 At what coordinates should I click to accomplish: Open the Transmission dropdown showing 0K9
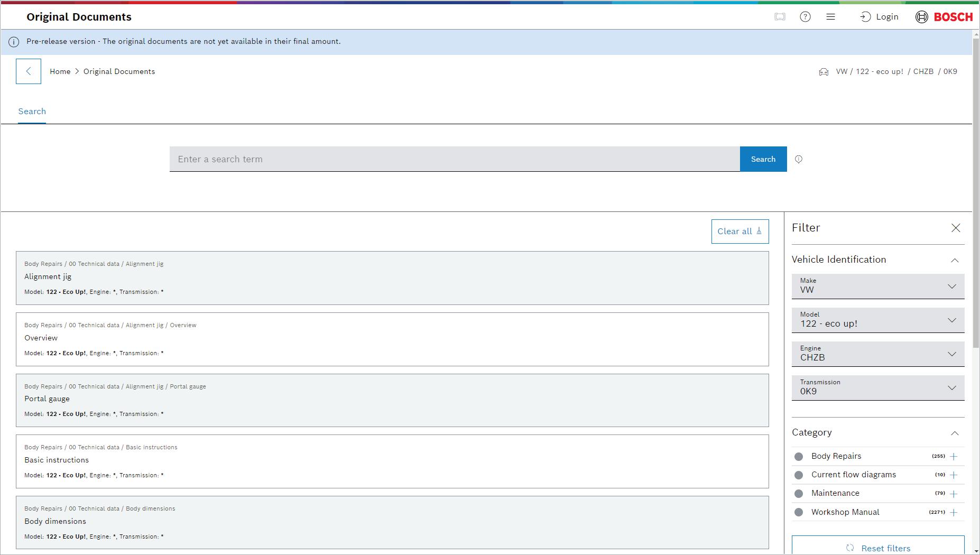878,387
